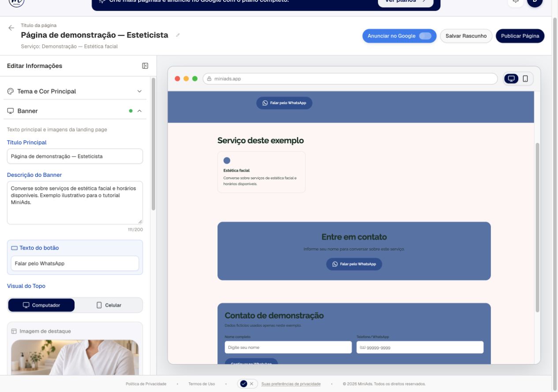Open Suas preferências de privacidade link

point(291,384)
